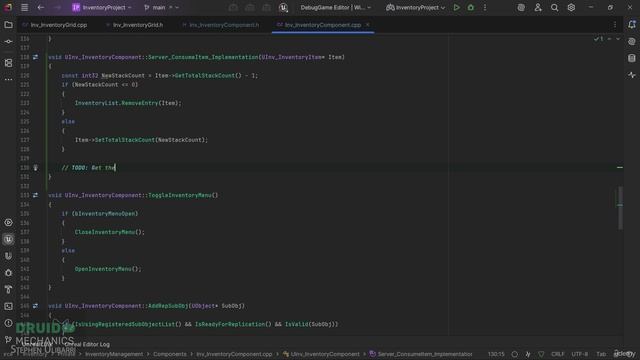Image resolution: width=640 pixels, height=360 pixels.
Task: Open the More Actions menu beside the debug button
Action: (x=485, y=7)
